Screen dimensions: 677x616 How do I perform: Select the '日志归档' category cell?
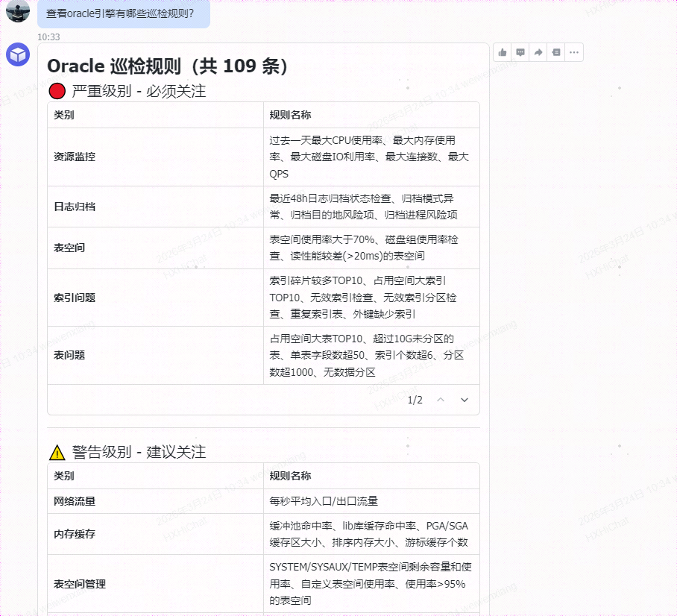pos(155,207)
